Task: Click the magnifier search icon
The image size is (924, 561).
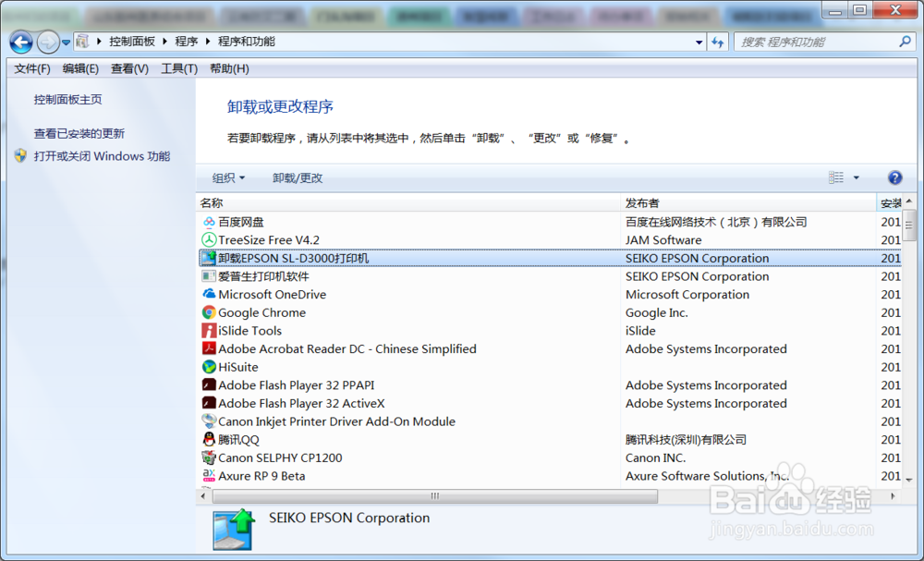Action: click(906, 42)
